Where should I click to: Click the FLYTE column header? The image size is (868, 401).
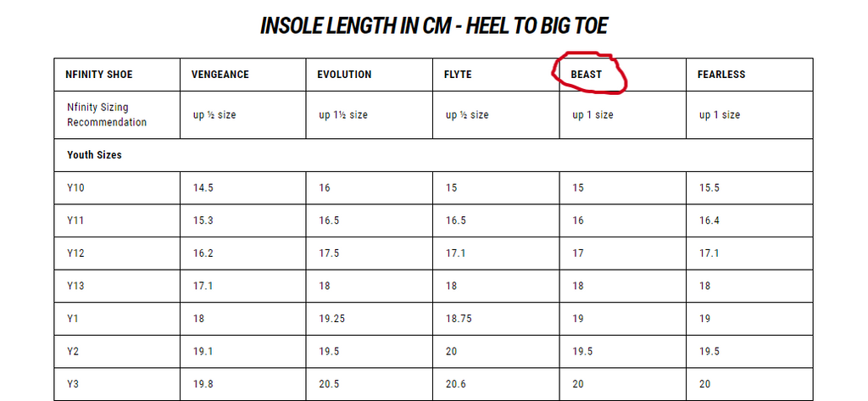tap(458, 75)
